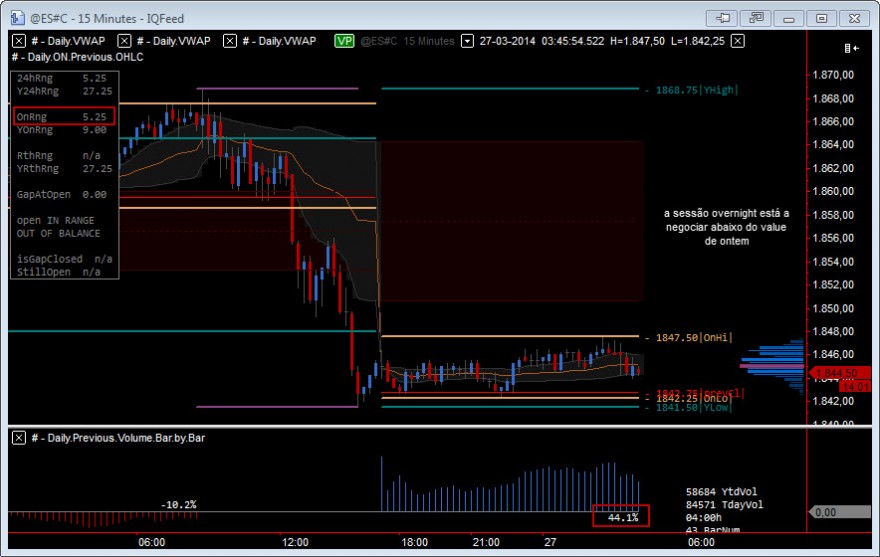Select the Y24hRng 27.25 row
This screenshot has height=557, width=880.
(64, 91)
